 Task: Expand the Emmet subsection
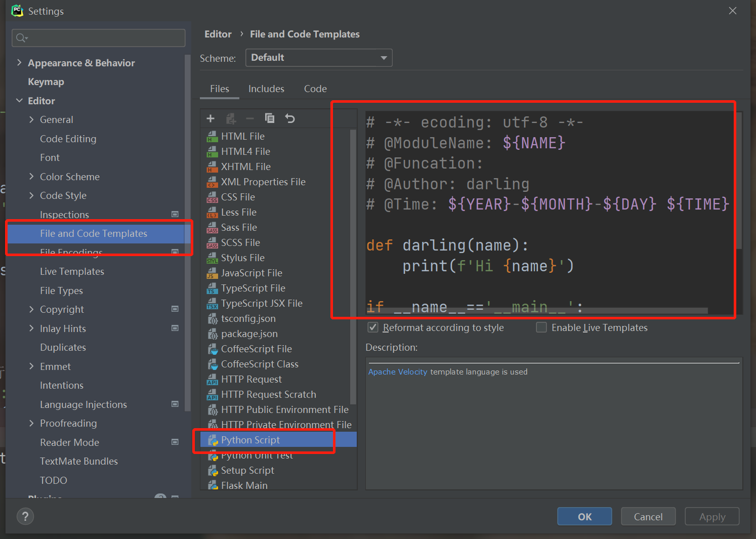31,366
